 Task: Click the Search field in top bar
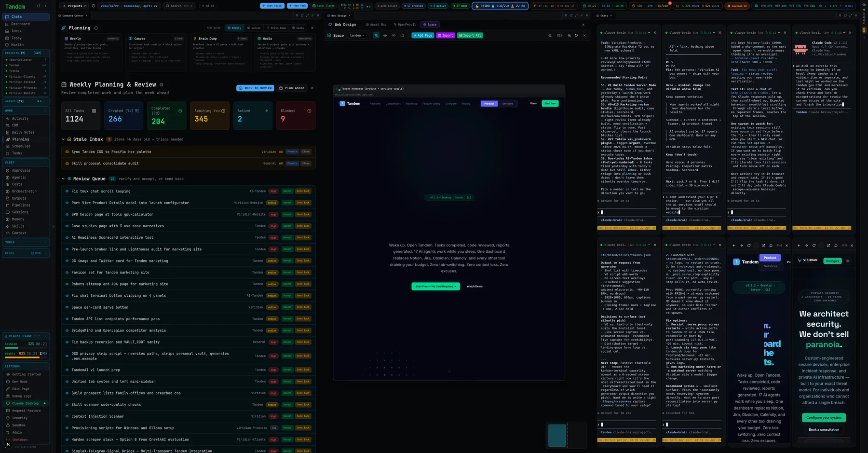tap(180, 6)
